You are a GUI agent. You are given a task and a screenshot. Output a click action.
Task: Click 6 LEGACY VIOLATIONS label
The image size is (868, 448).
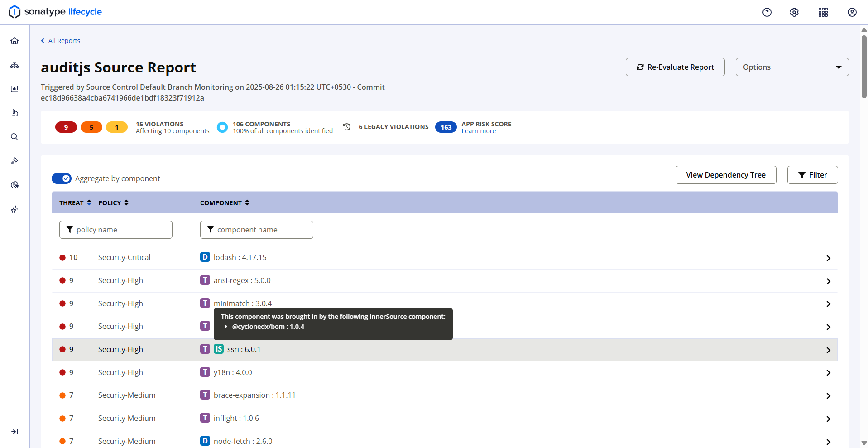(x=393, y=127)
